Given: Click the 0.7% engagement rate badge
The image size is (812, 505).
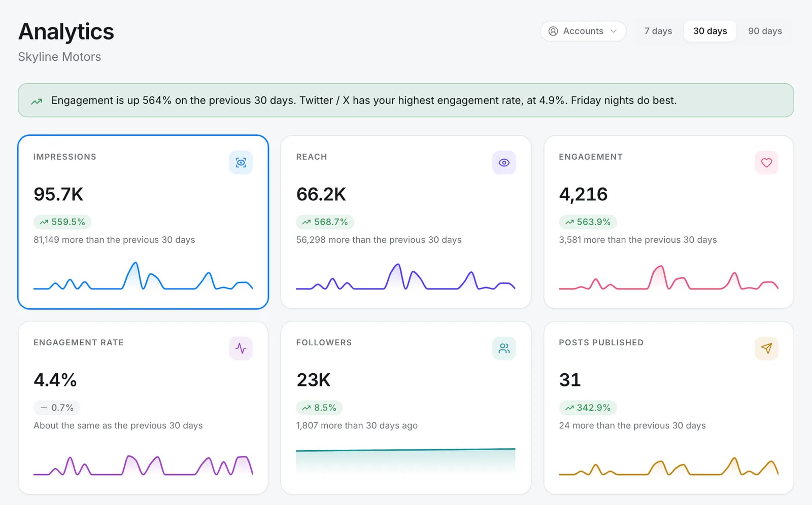Looking at the screenshot, I should point(57,408).
